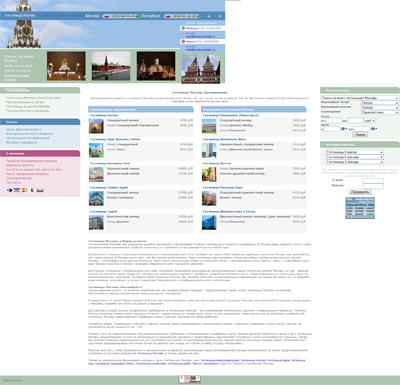Click the red ICQ status icon for Ирина
400x385 pixels.
183,42
